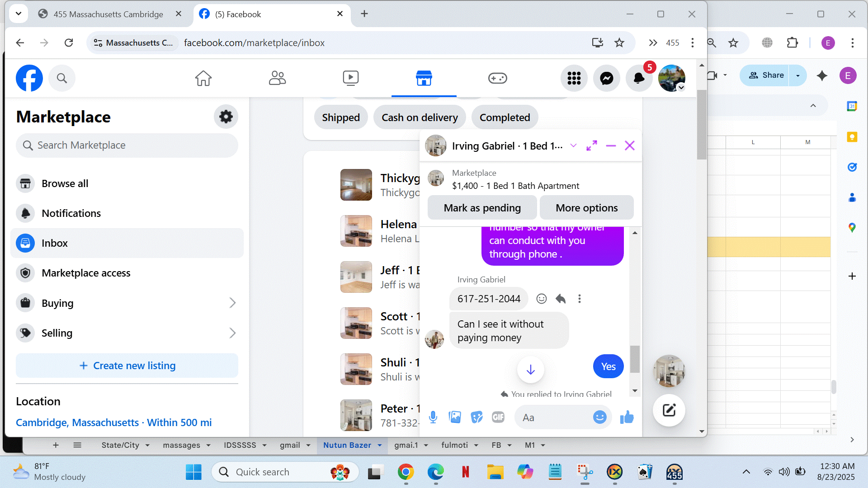This screenshot has height=488, width=868.
Task: Open Inbox in Marketplace sidebar
Action: 55,243
